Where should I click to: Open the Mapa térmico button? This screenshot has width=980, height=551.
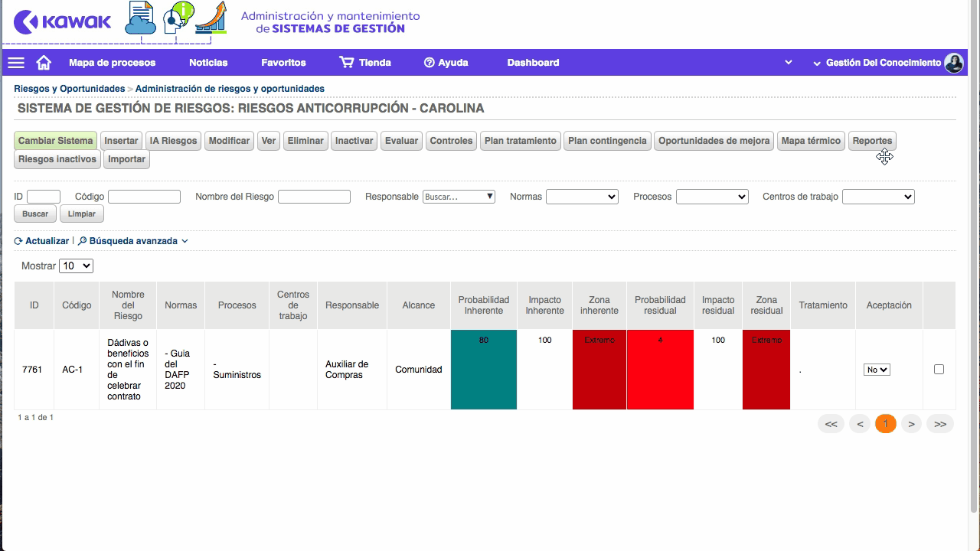click(811, 141)
